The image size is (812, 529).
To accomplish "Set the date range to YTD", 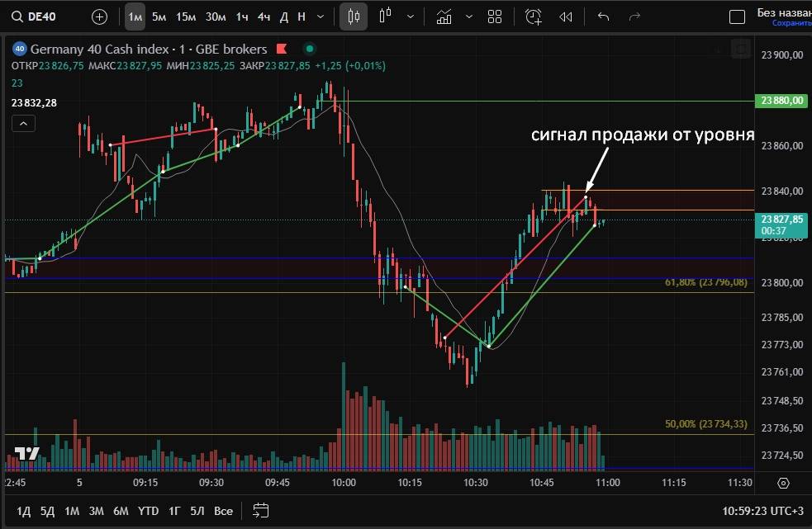I will (x=148, y=511).
